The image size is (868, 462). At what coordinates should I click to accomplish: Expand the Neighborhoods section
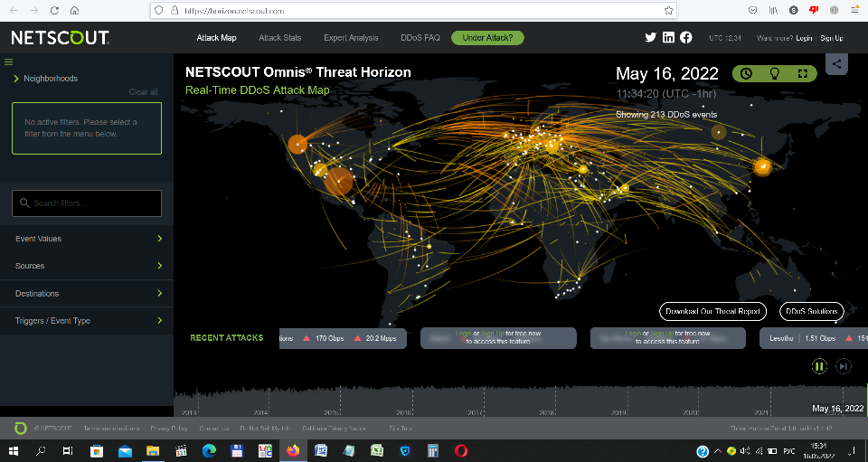pyautogui.click(x=46, y=79)
